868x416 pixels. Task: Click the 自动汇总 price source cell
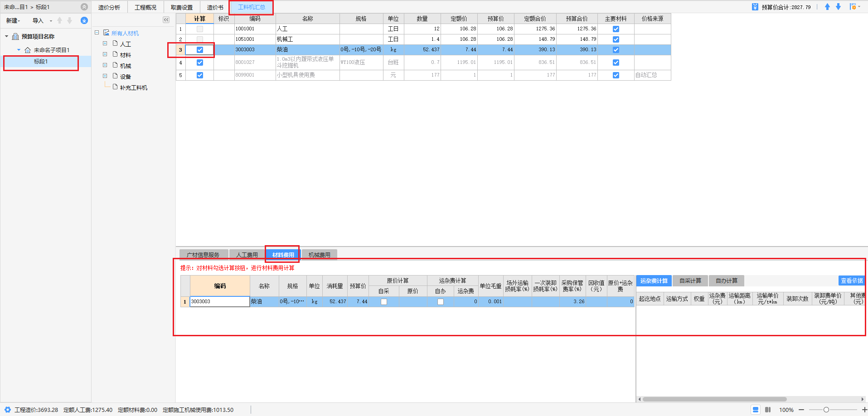(x=652, y=75)
